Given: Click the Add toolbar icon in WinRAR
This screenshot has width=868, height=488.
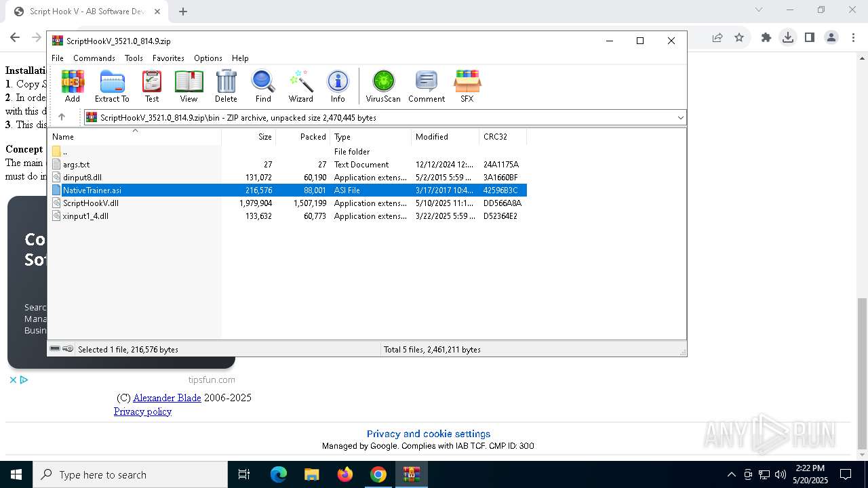Looking at the screenshot, I should (73, 86).
